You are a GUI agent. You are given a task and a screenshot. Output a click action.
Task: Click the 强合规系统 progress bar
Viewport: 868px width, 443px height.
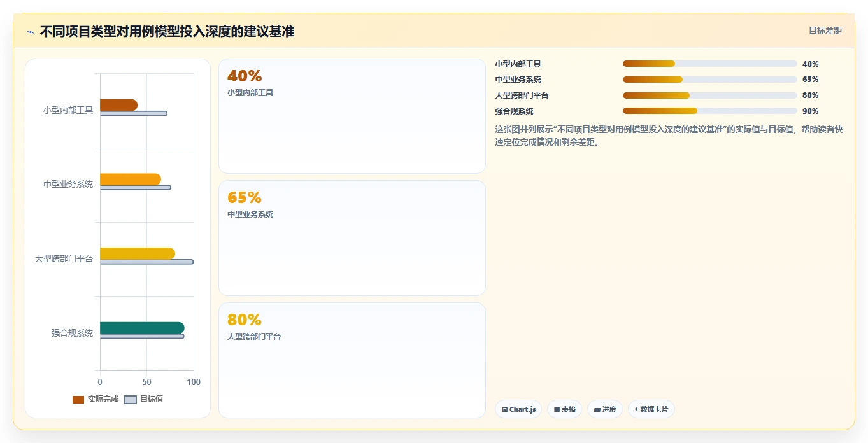pyautogui.click(x=709, y=111)
